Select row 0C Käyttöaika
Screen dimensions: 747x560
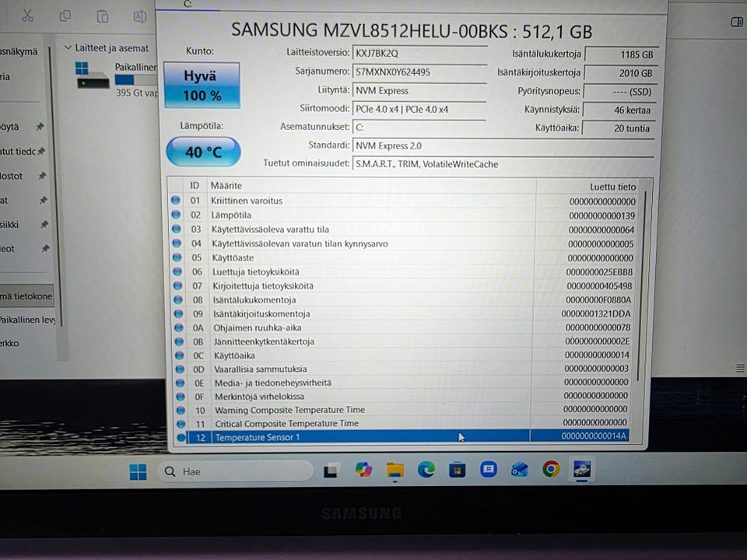[403, 355]
